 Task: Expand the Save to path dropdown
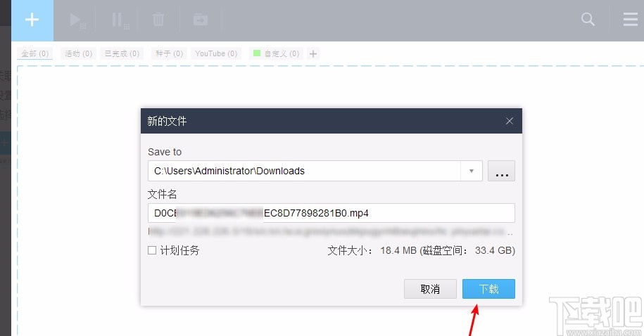click(472, 171)
